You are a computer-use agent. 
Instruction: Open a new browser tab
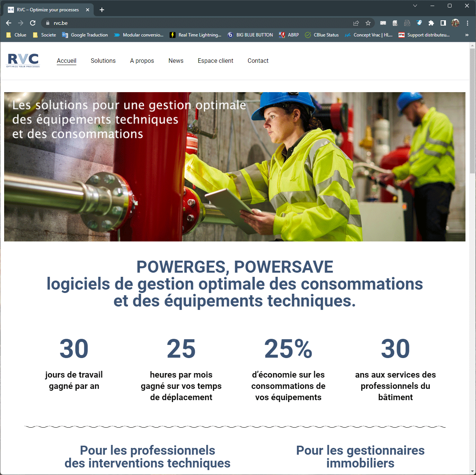[x=102, y=10]
